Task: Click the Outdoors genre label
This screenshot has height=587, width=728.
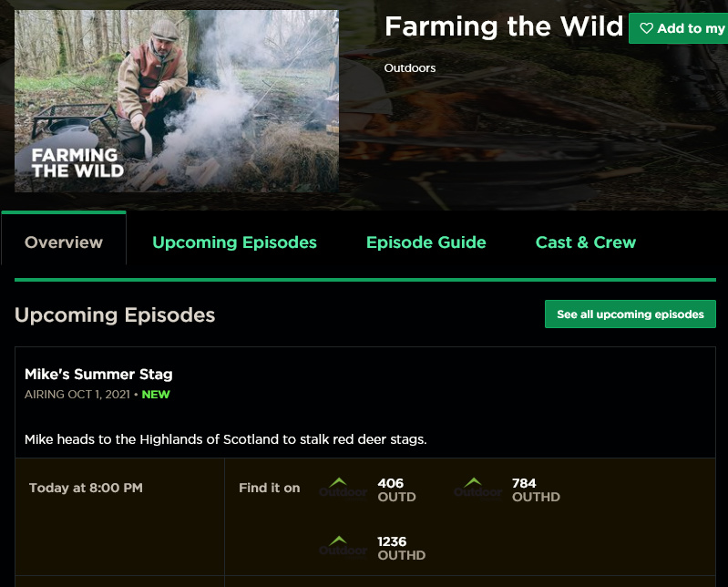Action: click(x=410, y=68)
